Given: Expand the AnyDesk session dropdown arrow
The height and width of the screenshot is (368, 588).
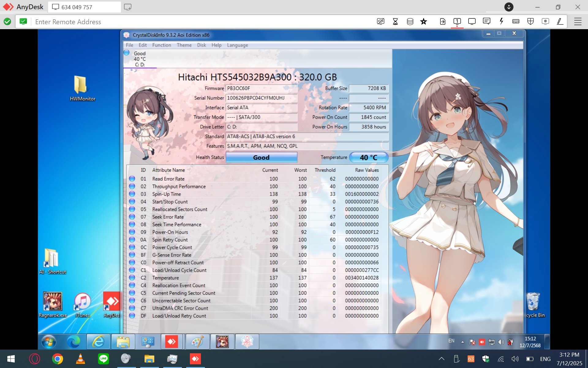Looking at the screenshot, I should pyautogui.click(x=509, y=7).
